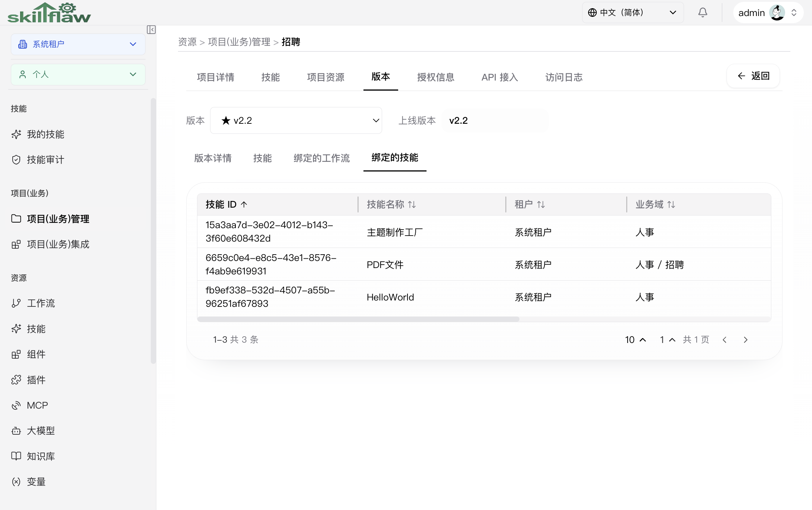Collapse the sidebar with the panel icon
The width and height of the screenshot is (812, 510).
coord(151,30)
